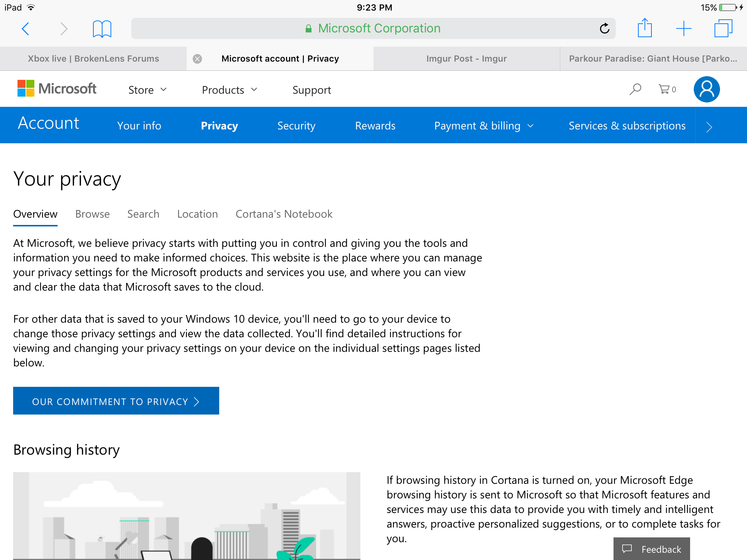The width and height of the screenshot is (747, 560).
Task: Open the Your info section
Action: point(139,126)
